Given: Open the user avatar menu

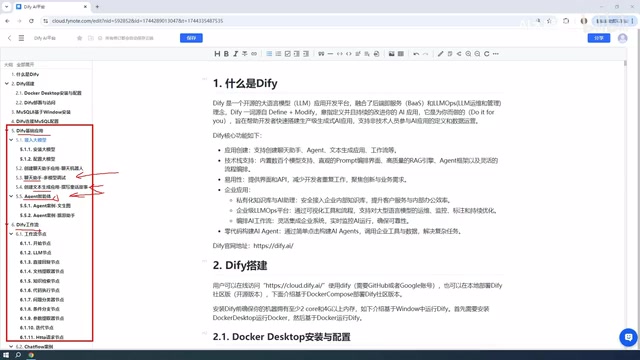Looking at the screenshot, I should [622, 38].
